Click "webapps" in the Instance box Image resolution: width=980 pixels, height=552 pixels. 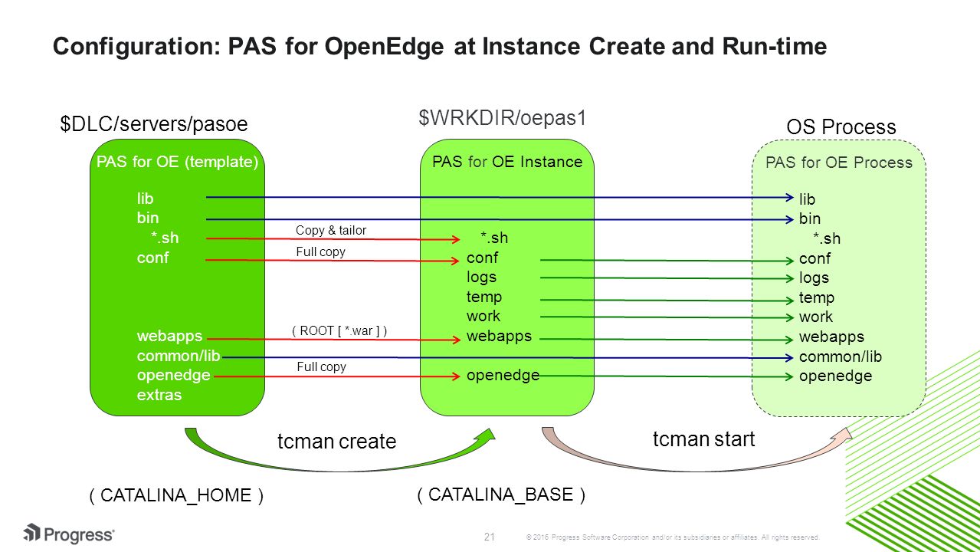coord(500,336)
